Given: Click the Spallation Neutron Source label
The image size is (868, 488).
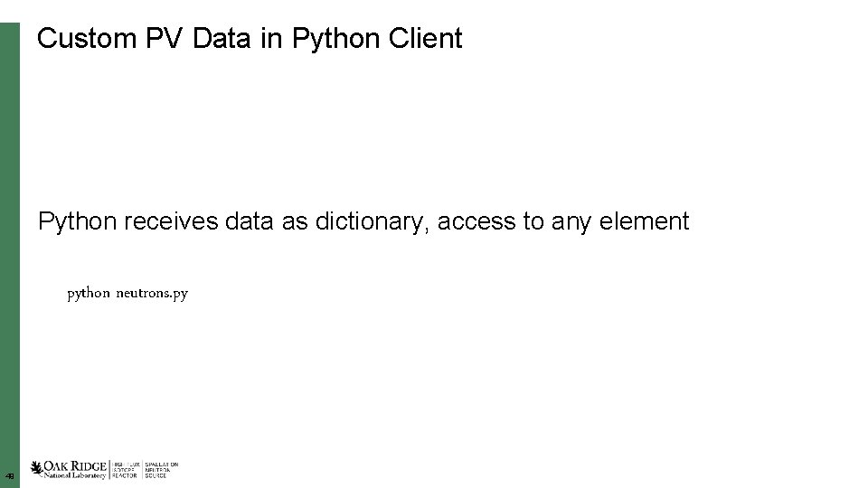Looking at the screenshot, I should 162,470.
